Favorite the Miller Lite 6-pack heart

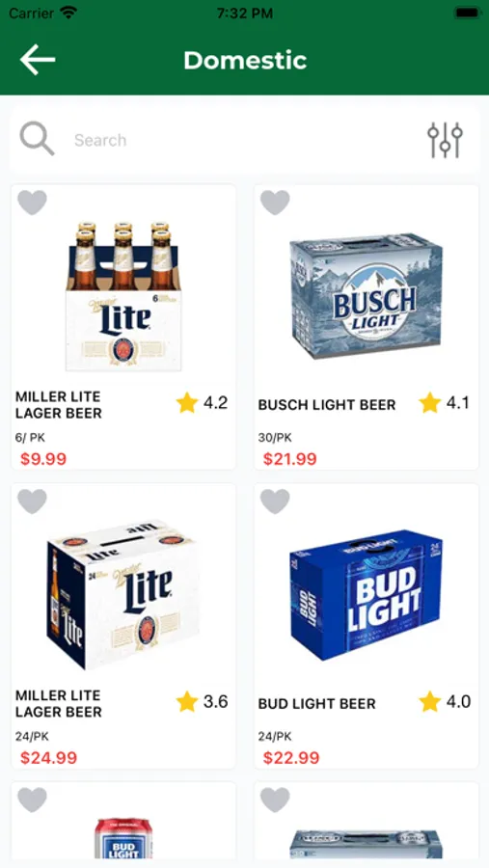click(32, 203)
